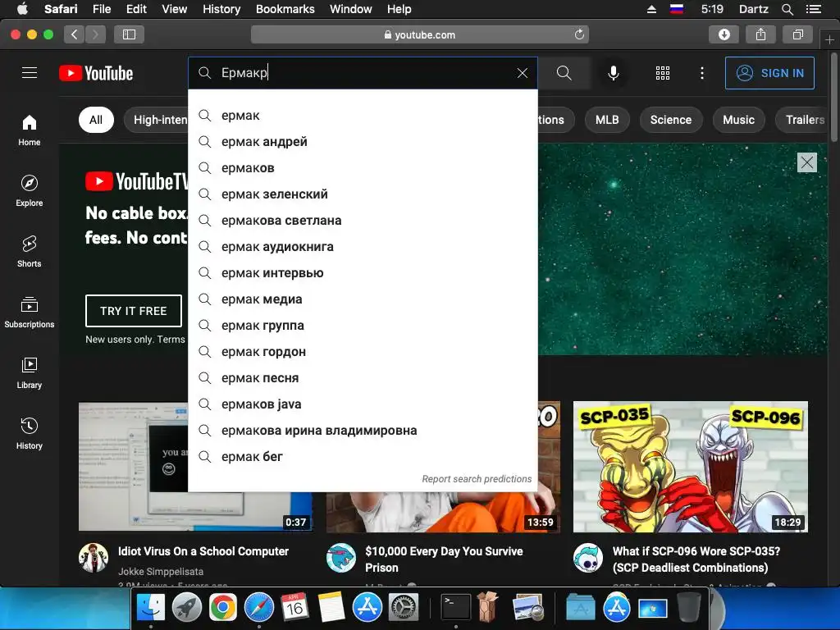Click the youtube.com address bar
Viewport: 840px width, 630px height.
click(x=419, y=34)
